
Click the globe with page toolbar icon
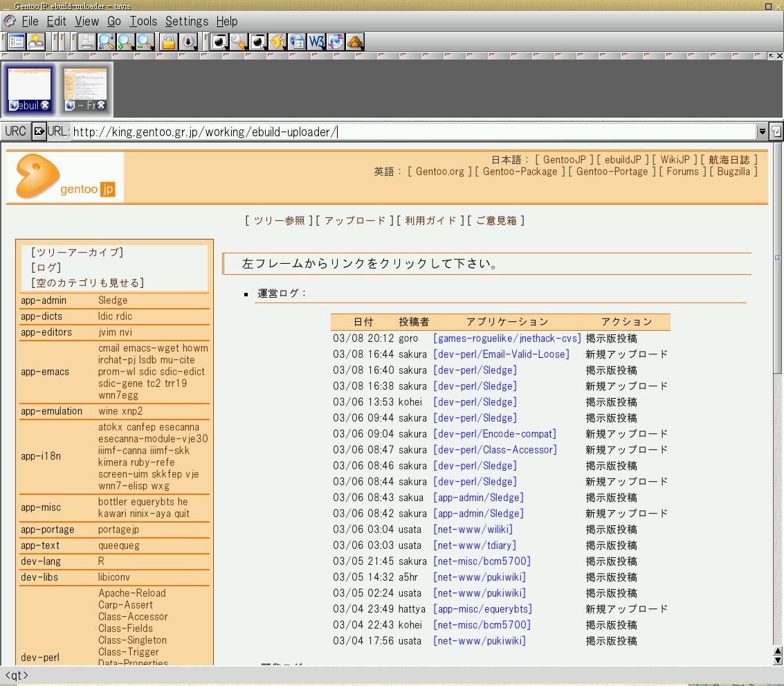tap(297, 42)
